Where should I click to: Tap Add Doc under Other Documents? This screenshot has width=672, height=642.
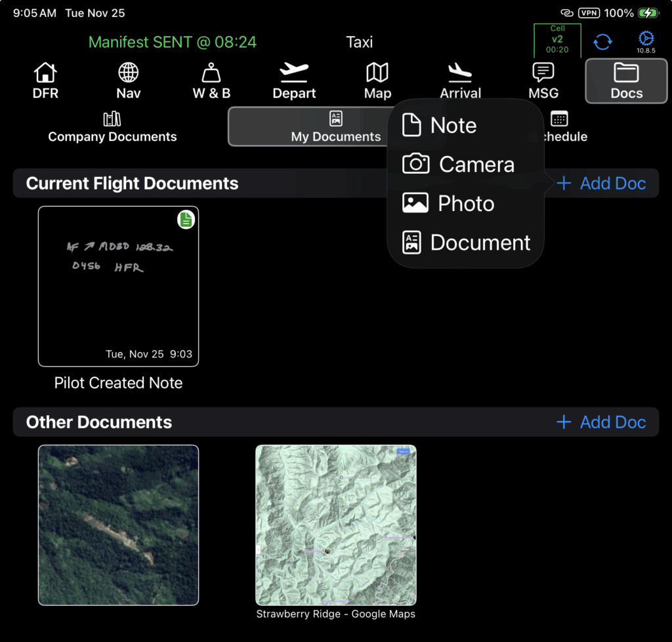pos(601,422)
